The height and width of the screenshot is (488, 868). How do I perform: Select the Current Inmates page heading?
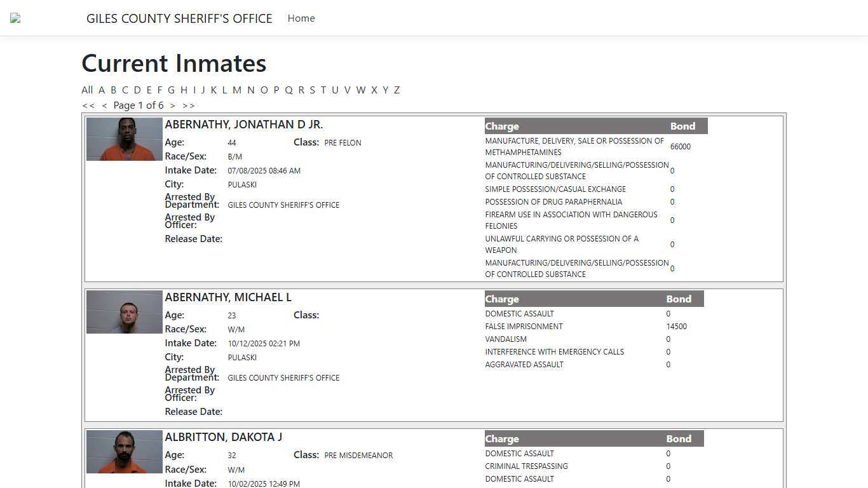tap(173, 63)
